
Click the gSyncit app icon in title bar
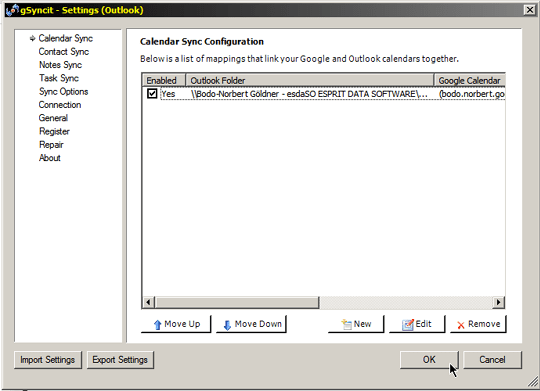(x=12, y=10)
